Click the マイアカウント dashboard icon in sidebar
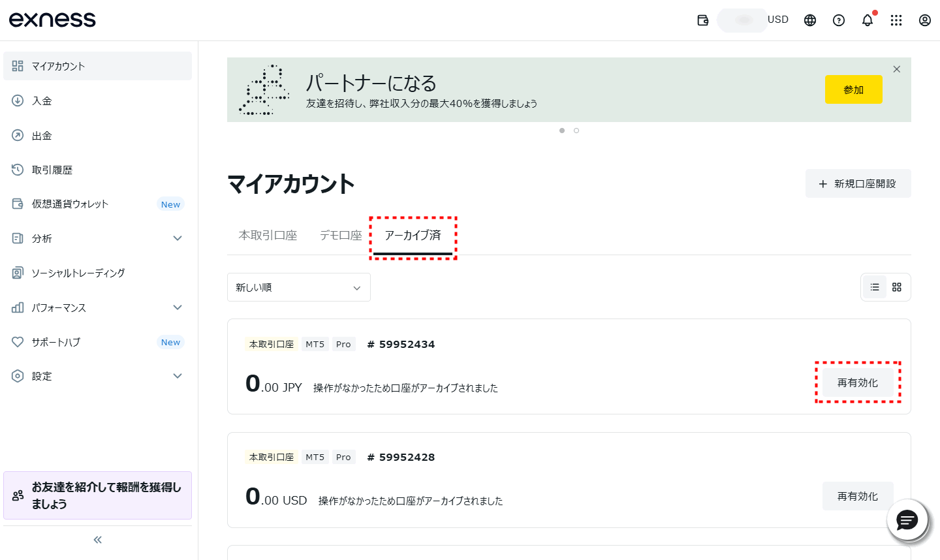The image size is (940, 560). (x=18, y=66)
